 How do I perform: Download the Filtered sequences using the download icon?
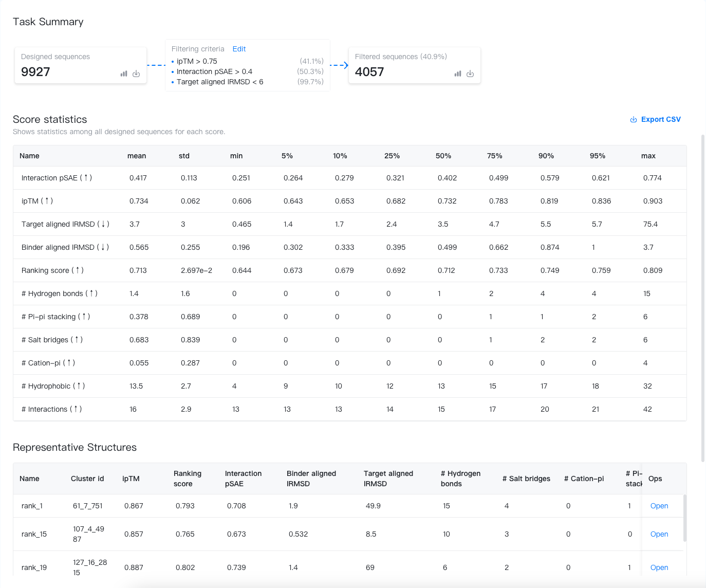click(470, 73)
